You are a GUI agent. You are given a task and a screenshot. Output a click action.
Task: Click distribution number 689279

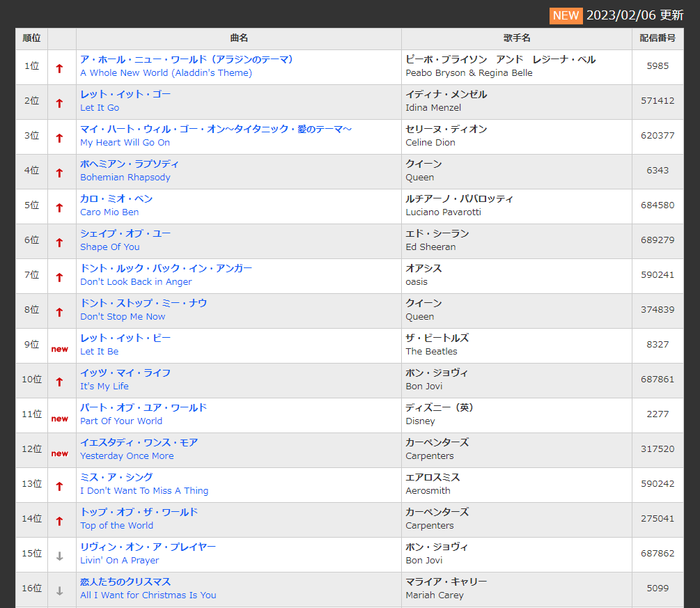(x=658, y=240)
